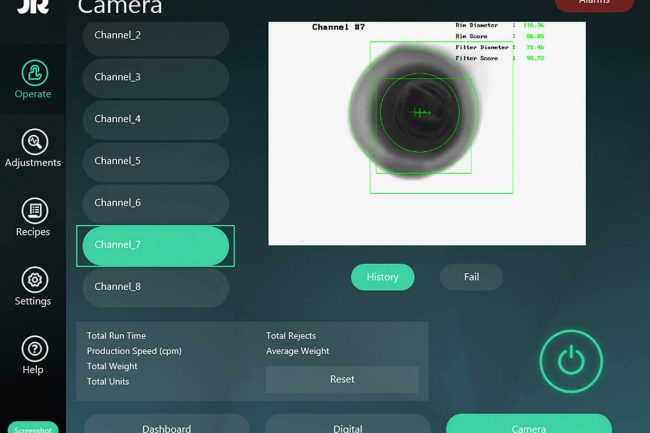Select the highlighted Channel_7 item
Screen dimensions: 650x433
coord(155,245)
